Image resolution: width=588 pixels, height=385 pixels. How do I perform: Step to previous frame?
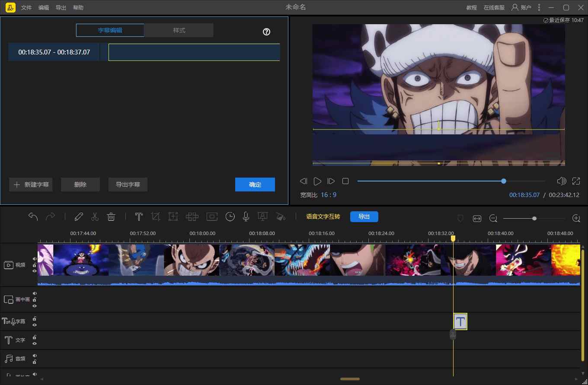(x=304, y=181)
